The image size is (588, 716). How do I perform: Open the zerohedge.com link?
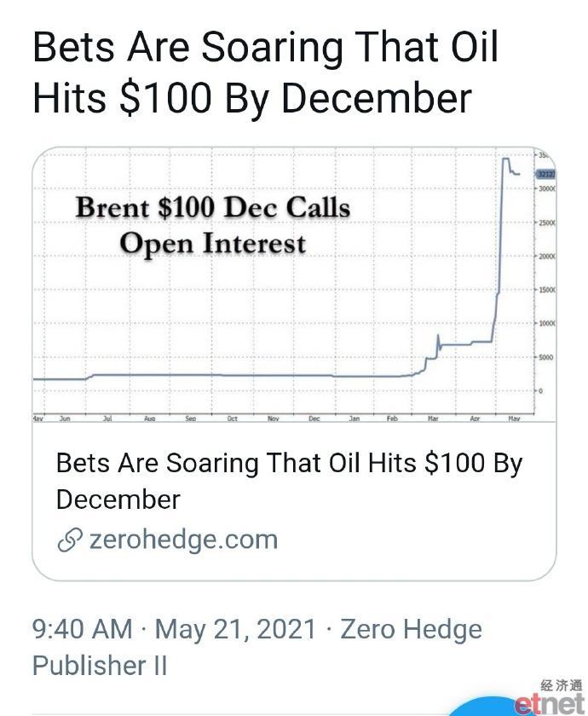click(x=183, y=540)
